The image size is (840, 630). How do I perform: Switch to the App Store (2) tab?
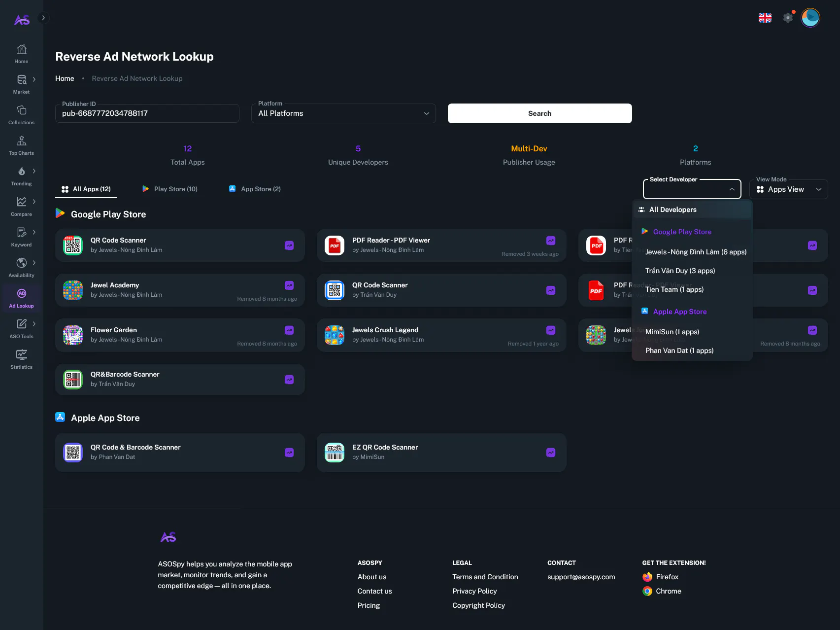coord(255,189)
